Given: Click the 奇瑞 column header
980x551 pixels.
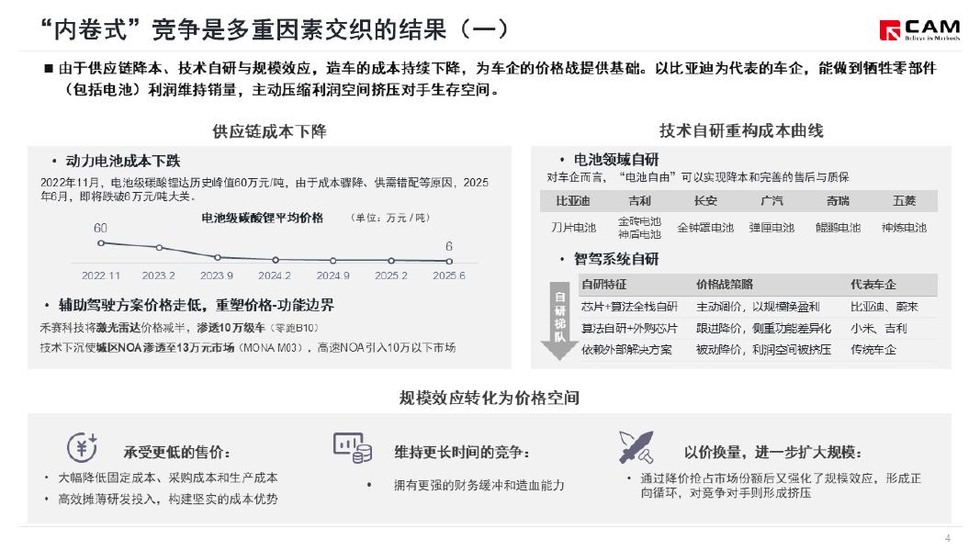Looking at the screenshot, I should [838, 201].
